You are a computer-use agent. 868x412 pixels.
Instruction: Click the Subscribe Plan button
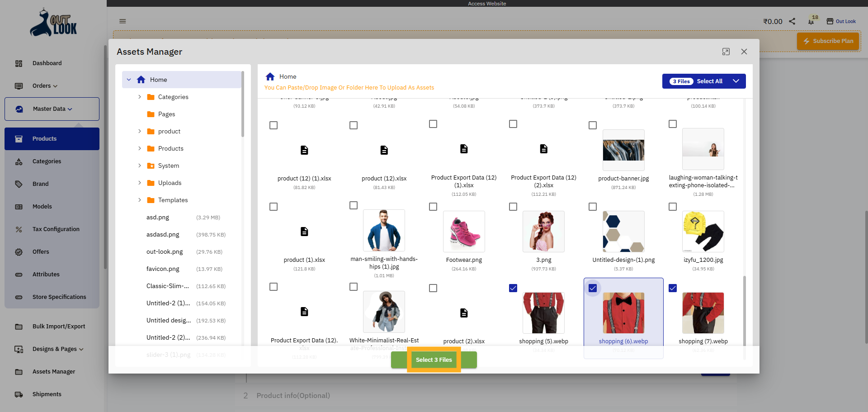(828, 41)
